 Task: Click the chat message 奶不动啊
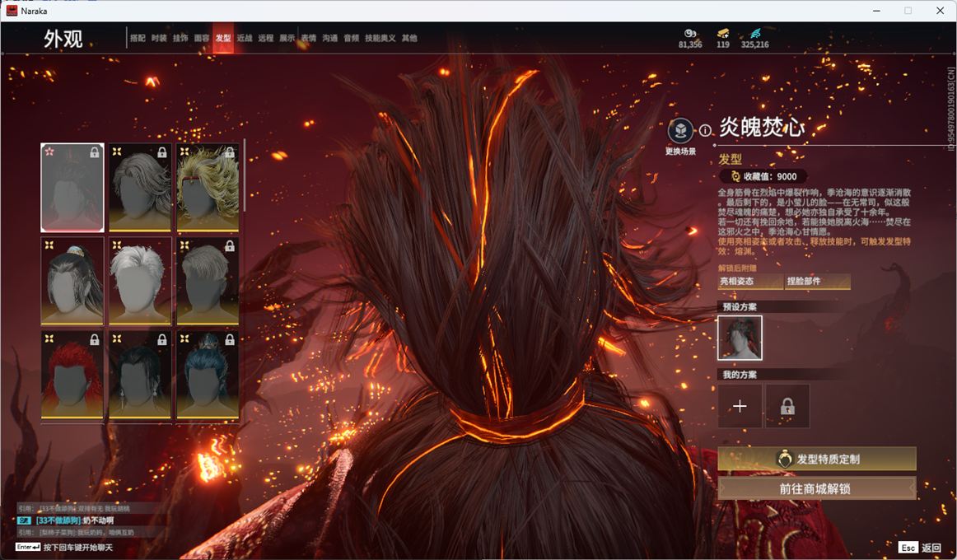point(98,520)
